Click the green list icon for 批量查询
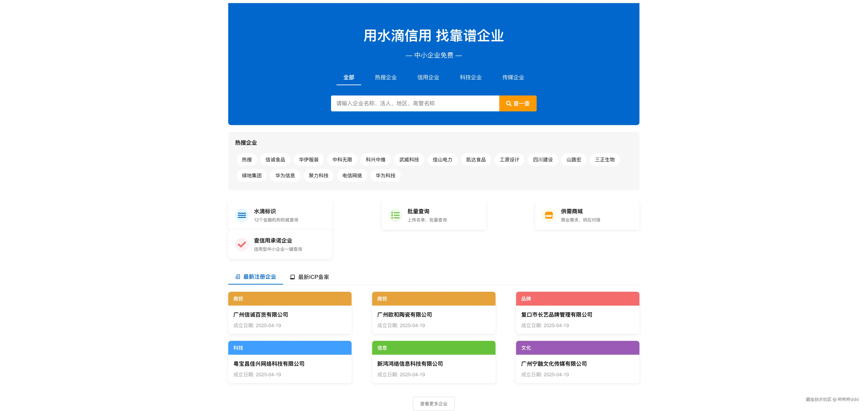The image size is (868, 411). 395,215
